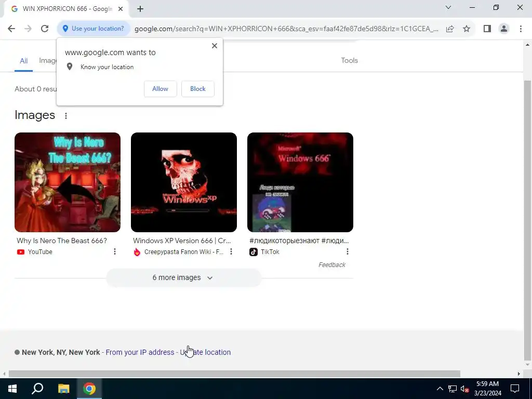The width and height of the screenshot is (532, 399).
Task: Click the browser back arrow
Action: click(11, 29)
